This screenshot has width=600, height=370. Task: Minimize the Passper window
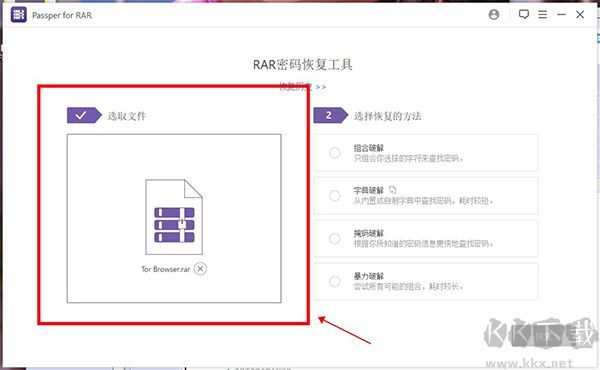tap(561, 15)
